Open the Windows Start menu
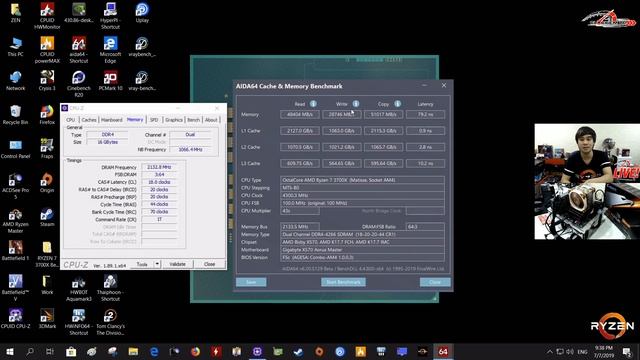 [10, 351]
